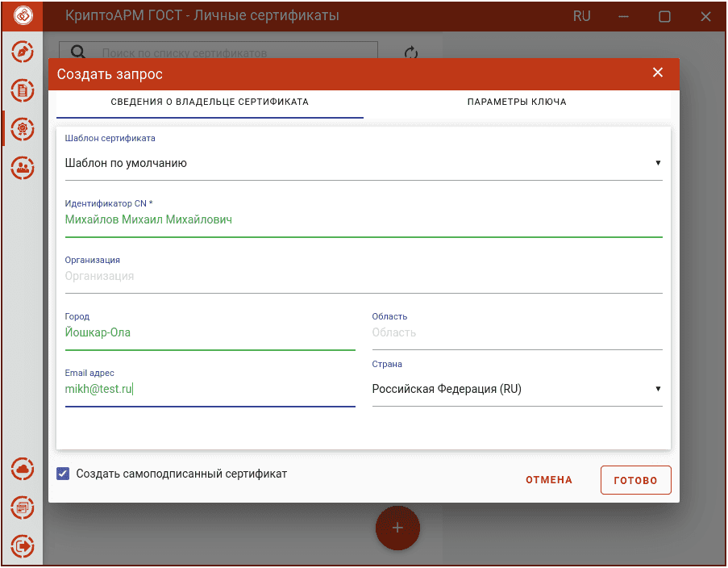Minimize the КриптоАРМ window

(623, 16)
